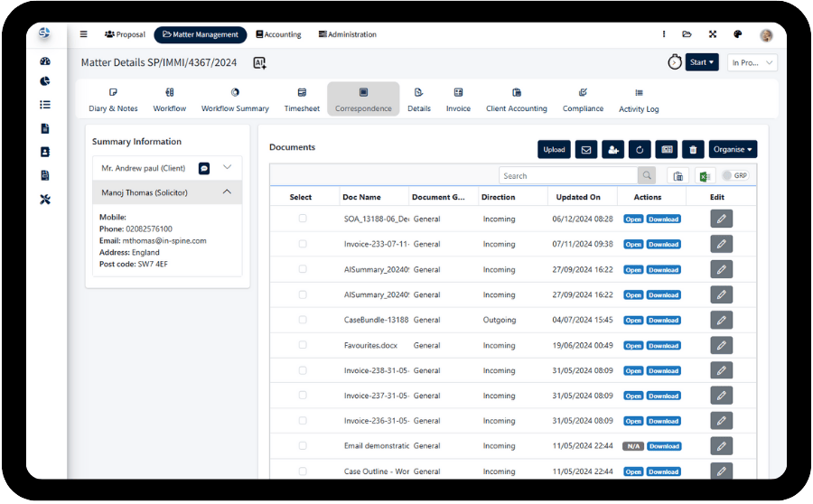Edit the CaseBundle-13188 document row

click(x=721, y=320)
